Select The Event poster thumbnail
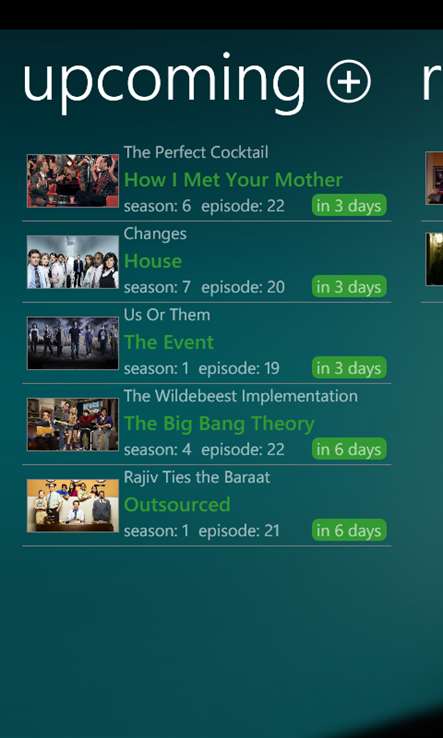The width and height of the screenshot is (443, 738). click(73, 343)
